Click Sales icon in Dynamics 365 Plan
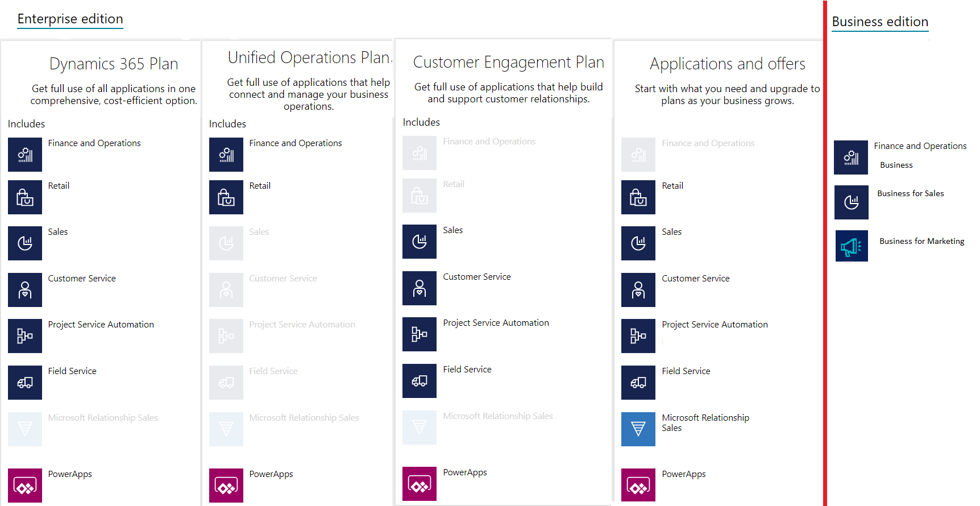 click(25, 243)
